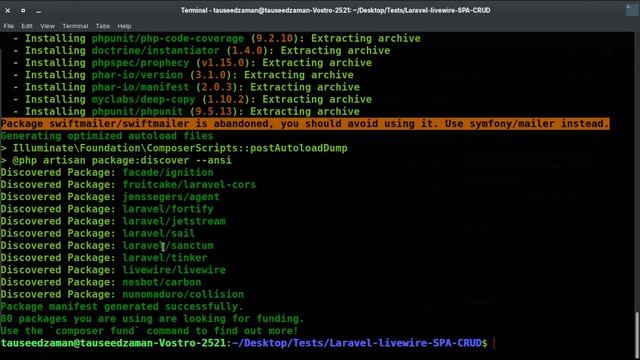Open the View menu

[x=47, y=26]
